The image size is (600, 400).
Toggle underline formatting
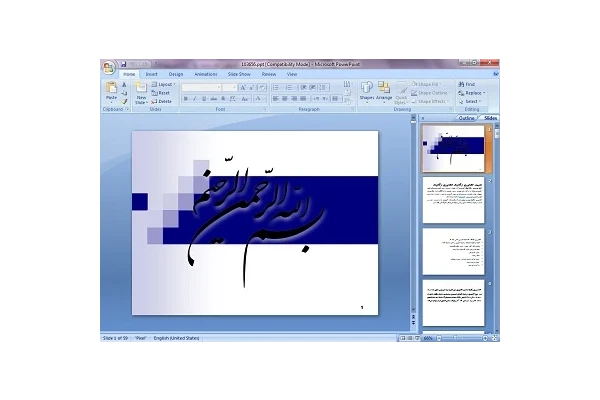[x=204, y=99]
